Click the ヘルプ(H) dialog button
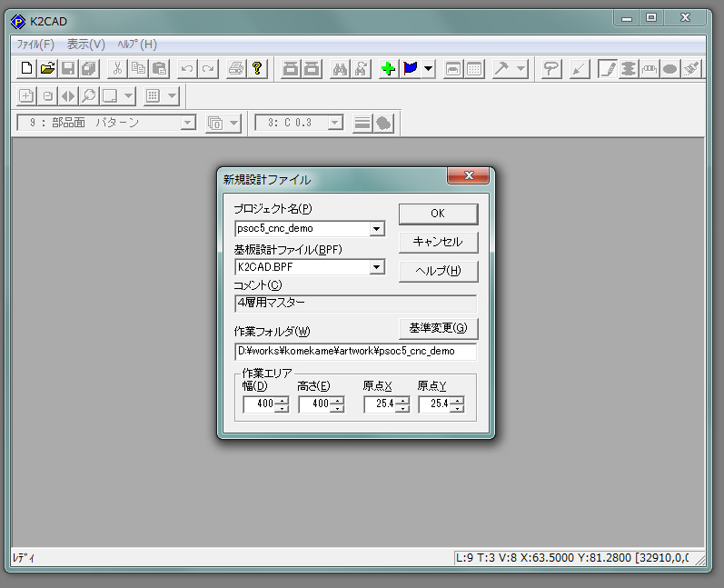Image resolution: width=724 pixels, height=588 pixels. (438, 271)
